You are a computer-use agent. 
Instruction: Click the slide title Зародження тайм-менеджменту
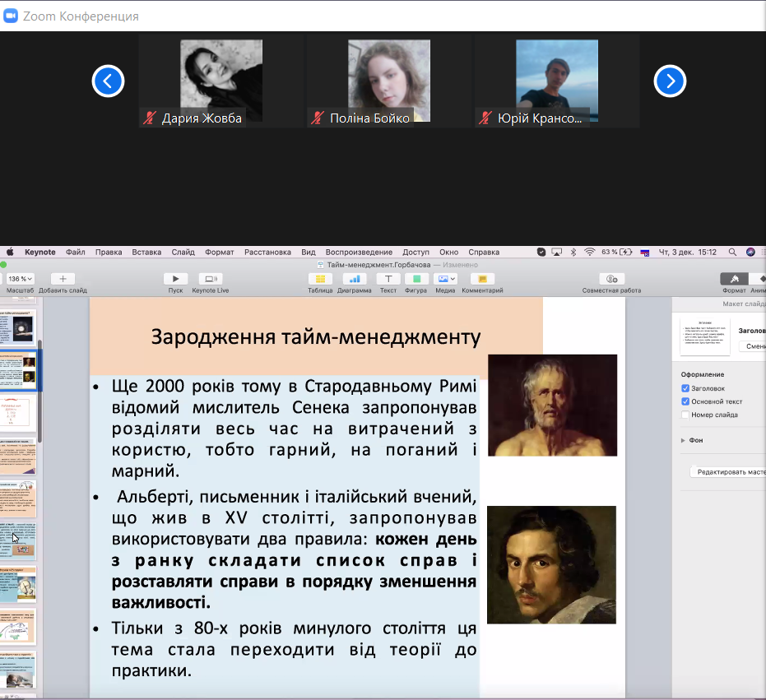click(x=316, y=337)
